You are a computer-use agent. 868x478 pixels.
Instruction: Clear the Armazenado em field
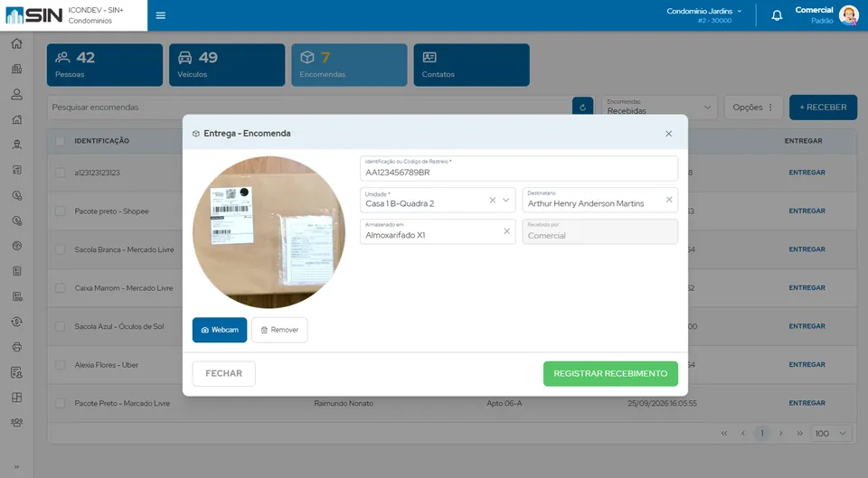tap(506, 231)
